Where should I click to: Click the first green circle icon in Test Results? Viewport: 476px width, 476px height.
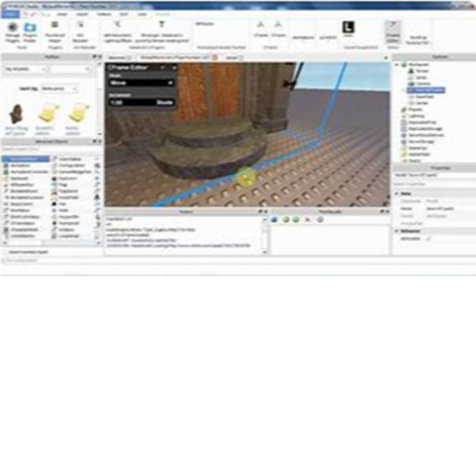[x=285, y=219]
